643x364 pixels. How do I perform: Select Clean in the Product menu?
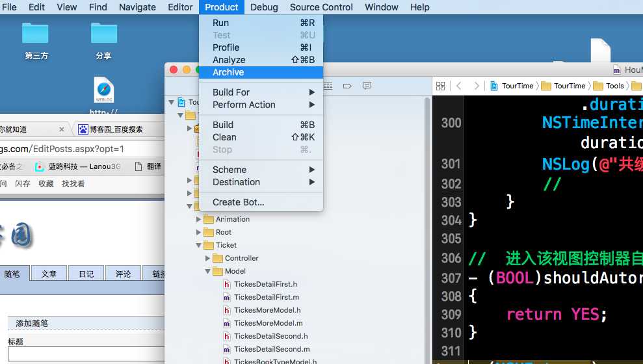pos(261,137)
